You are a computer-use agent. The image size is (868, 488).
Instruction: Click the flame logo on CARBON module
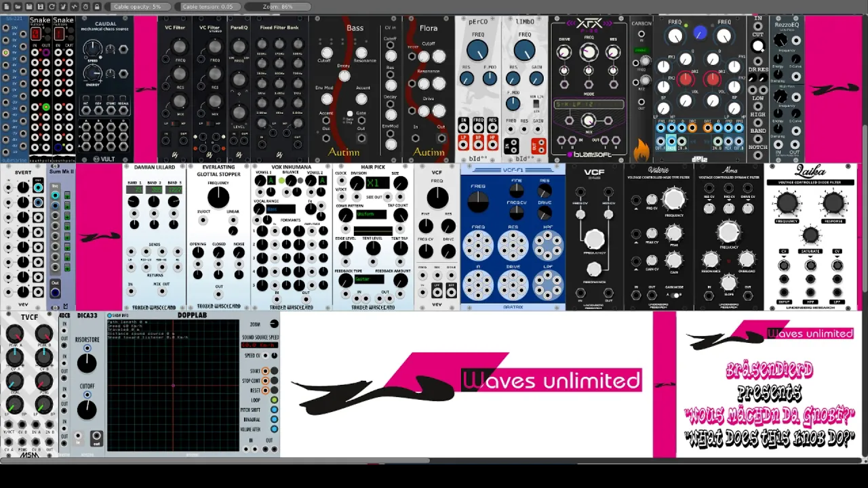click(x=641, y=150)
